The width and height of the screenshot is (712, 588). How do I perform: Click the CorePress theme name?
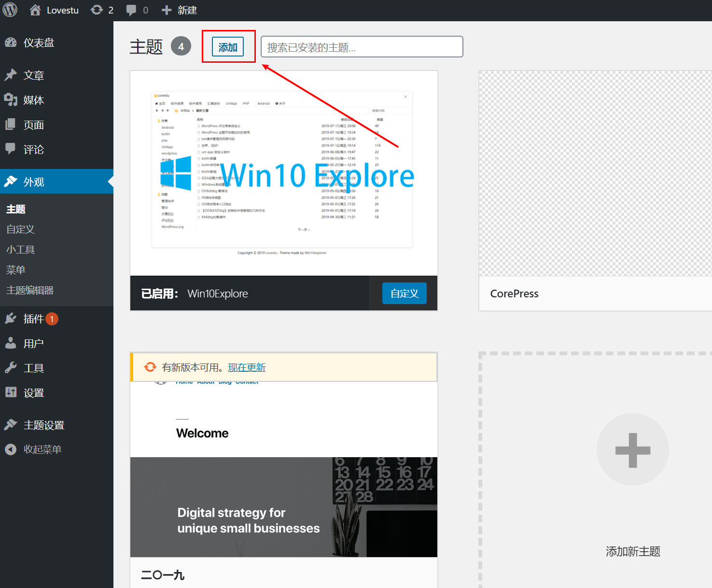(x=514, y=294)
